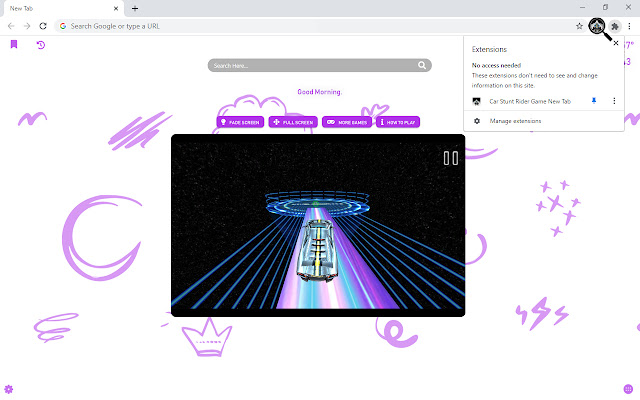640x400 pixels.
Task: Click the No access needed heading
Action: [496, 65]
